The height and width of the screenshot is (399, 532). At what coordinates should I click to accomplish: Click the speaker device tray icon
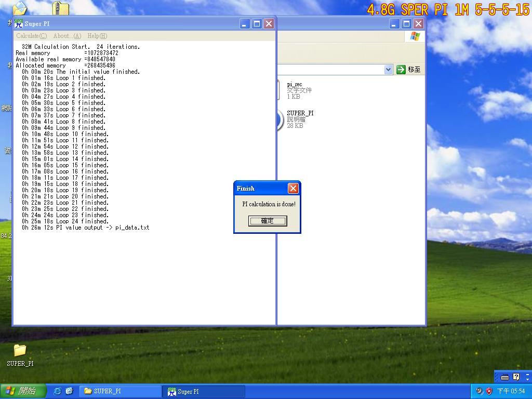pos(479,391)
